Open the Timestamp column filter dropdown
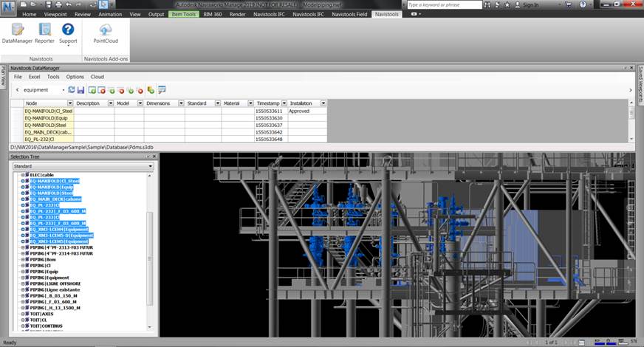 284,103
